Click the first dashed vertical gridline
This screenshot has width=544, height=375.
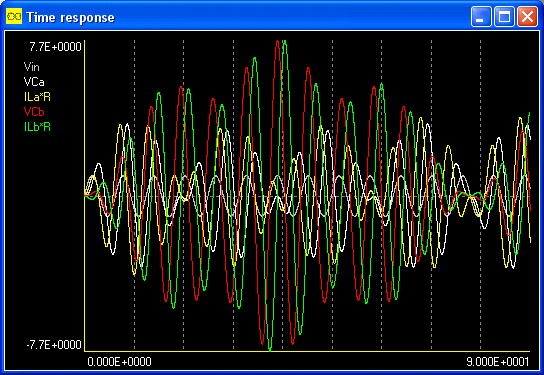134,195
